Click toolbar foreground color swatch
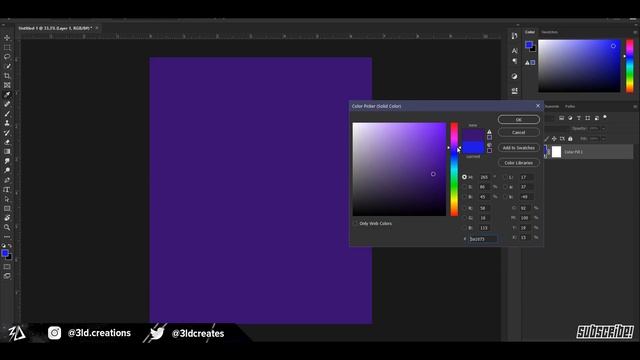The height and width of the screenshot is (360, 640). (5, 253)
